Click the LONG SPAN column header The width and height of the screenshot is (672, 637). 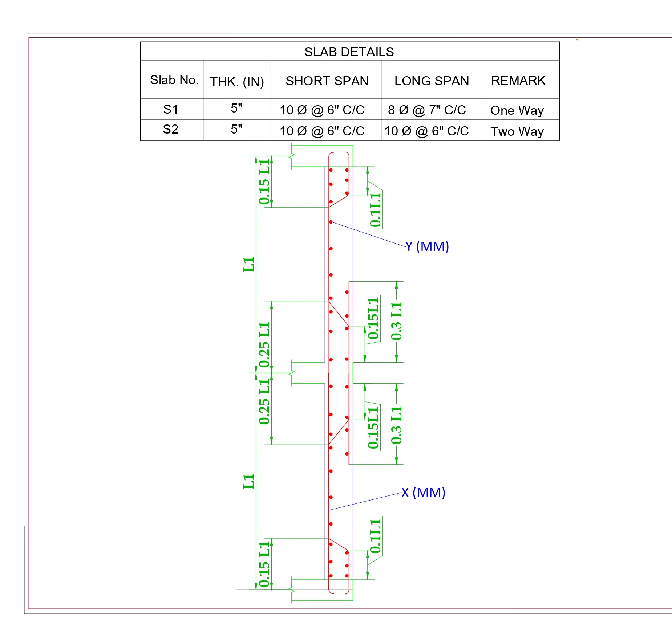(432, 81)
